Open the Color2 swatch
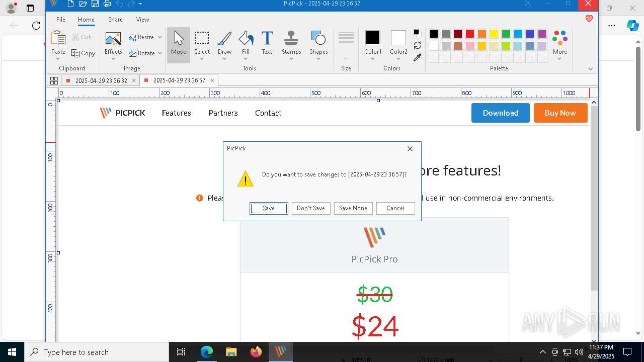 [x=398, y=38]
